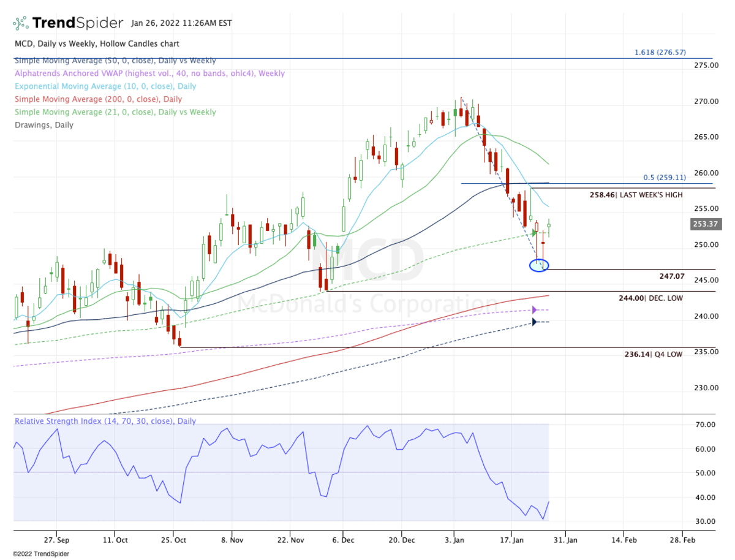The image size is (735, 560).
Task: Select Simple Moving Average (21) legend entry
Action: [115, 112]
